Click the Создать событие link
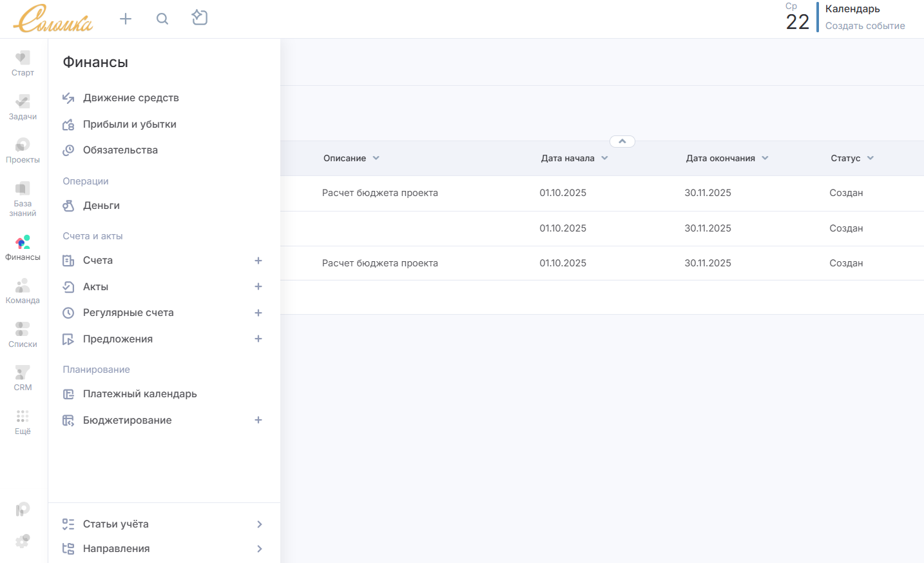The image size is (924, 563). pyautogui.click(x=865, y=26)
